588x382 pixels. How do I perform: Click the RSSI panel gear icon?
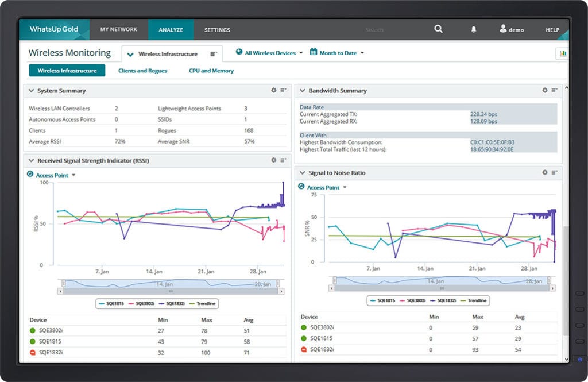[274, 160]
